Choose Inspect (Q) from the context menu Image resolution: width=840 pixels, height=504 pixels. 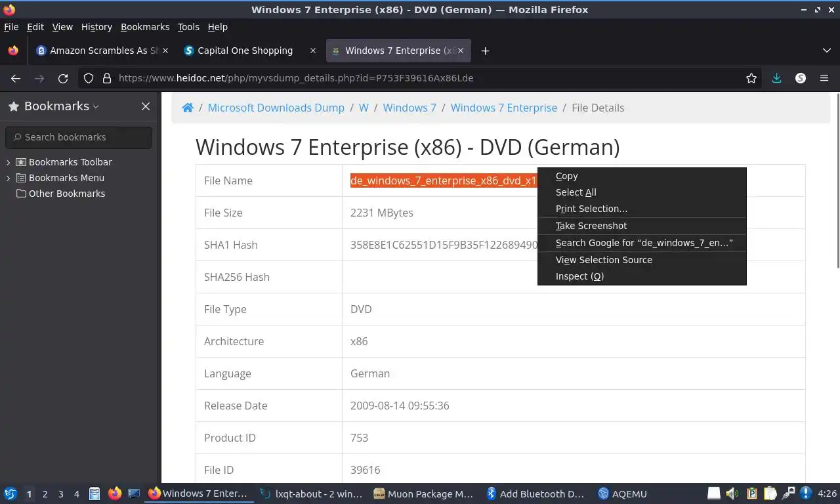point(642,276)
